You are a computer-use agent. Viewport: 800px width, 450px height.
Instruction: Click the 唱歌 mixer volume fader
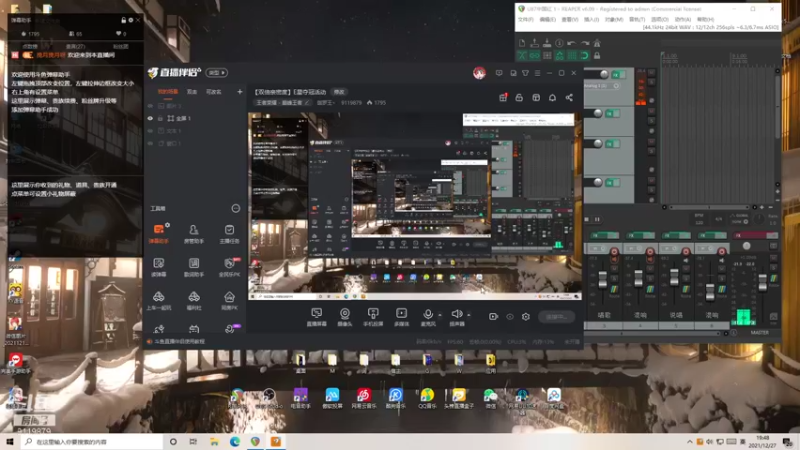click(603, 280)
